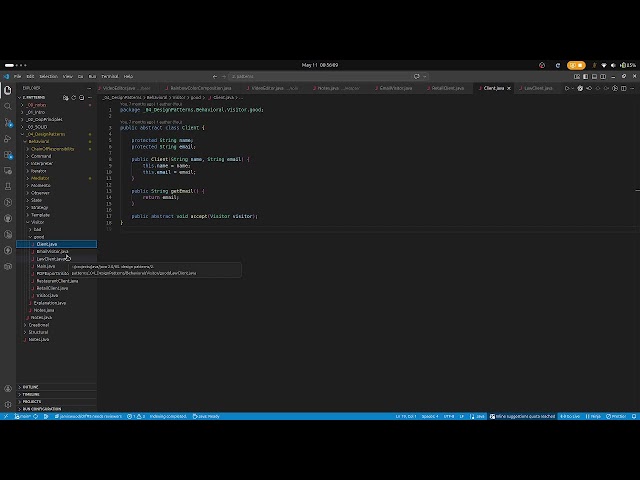Open the Remote Explorer view
Image resolution: width=640 pixels, height=480 pixels.
coord(8,171)
